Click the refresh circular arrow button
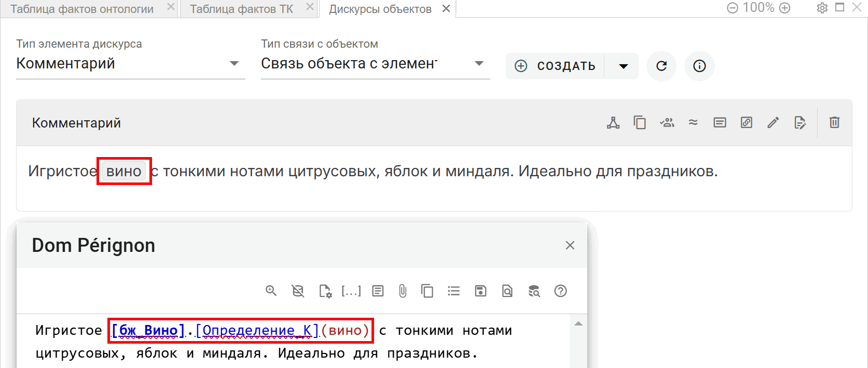 pos(662,66)
